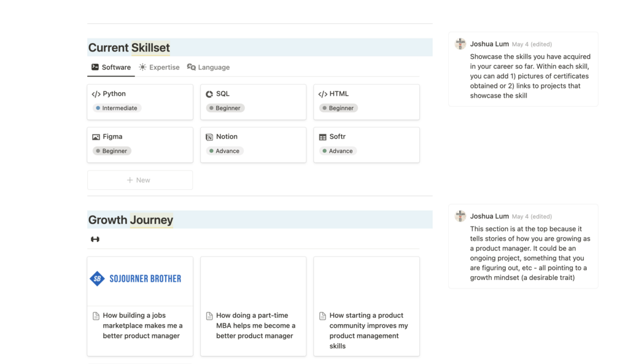Click Joshua Lum's avatar on Growth Journey comment

460,216
